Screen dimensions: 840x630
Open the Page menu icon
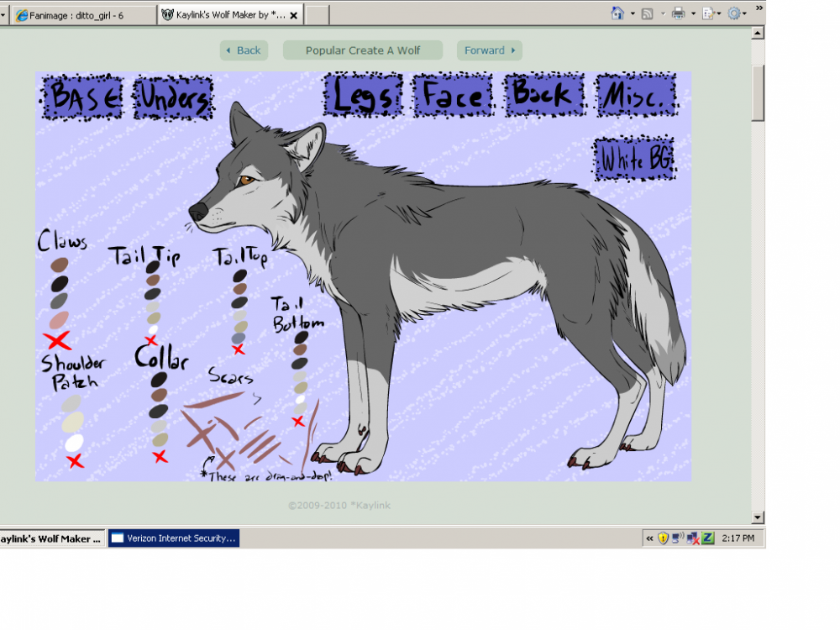708,14
